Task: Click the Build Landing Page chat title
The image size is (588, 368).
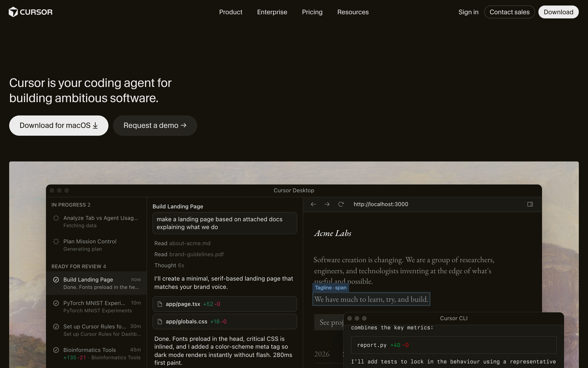Action: [178, 206]
